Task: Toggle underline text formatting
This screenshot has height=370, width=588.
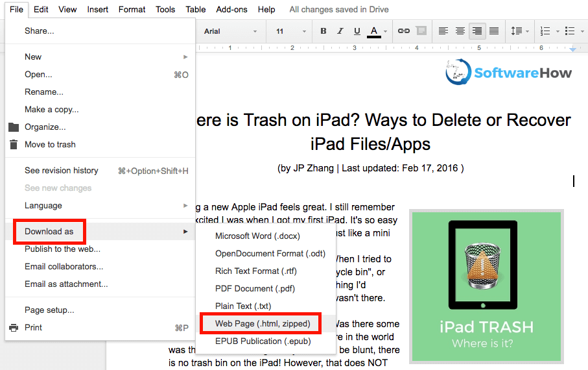Action: (x=357, y=31)
